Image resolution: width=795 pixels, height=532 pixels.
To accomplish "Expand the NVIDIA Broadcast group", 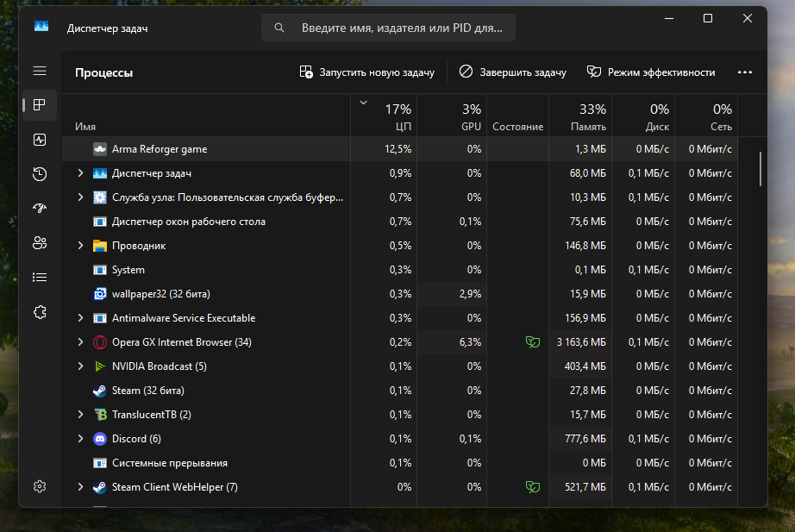I will (x=80, y=366).
